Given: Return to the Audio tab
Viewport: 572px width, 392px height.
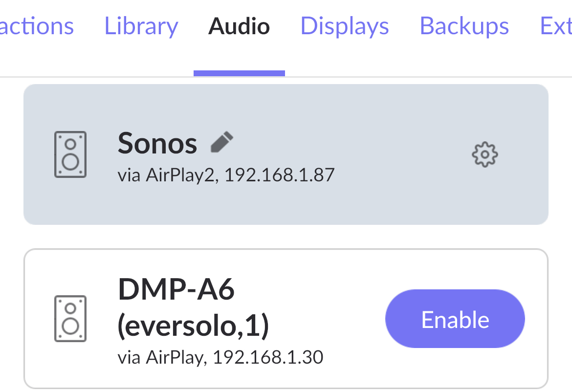Looking at the screenshot, I should pyautogui.click(x=239, y=26).
